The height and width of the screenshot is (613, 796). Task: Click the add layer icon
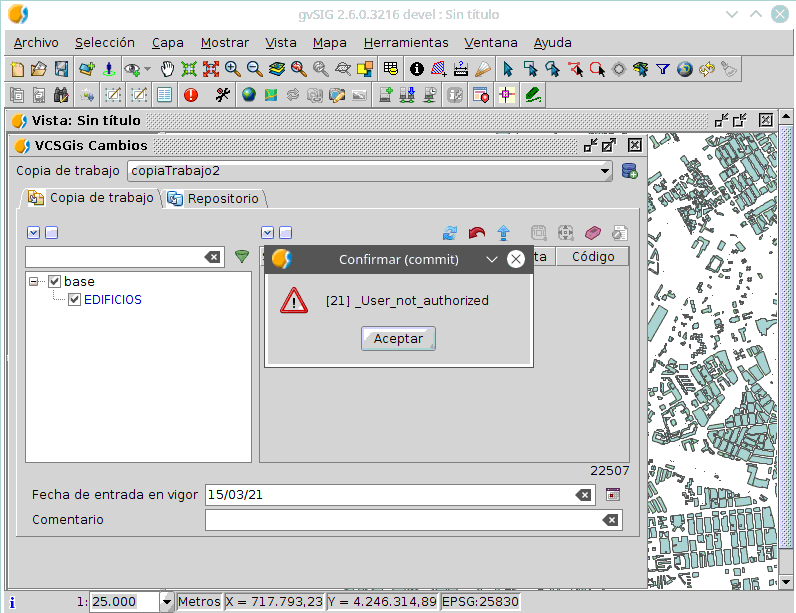pos(86,69)
